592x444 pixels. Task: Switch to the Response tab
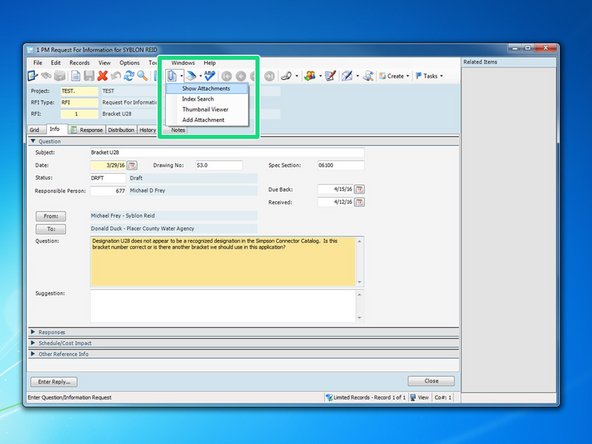click(87, 130)
